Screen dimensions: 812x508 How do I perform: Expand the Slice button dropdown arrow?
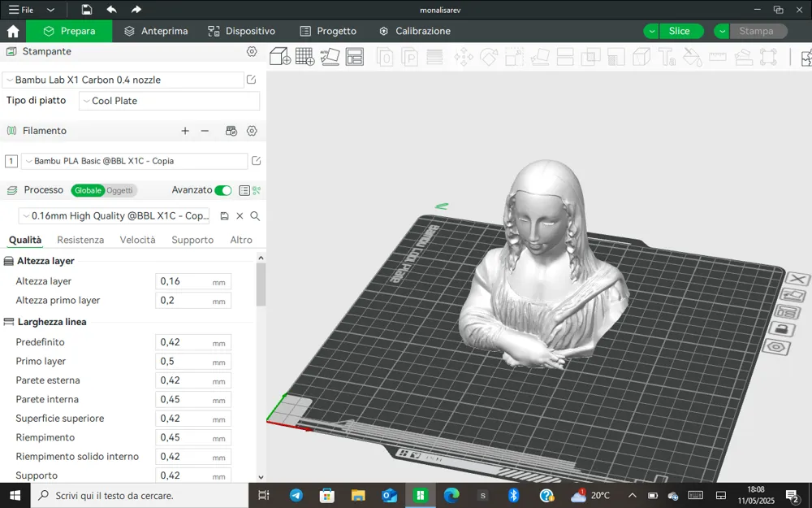pyautogui.click(x=650, y=30)
